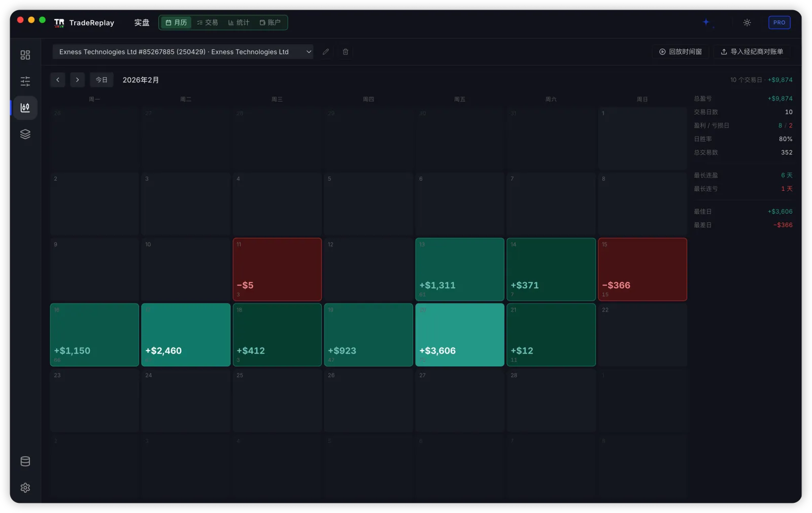Switch to the 统计 tab

pos(239,22)
